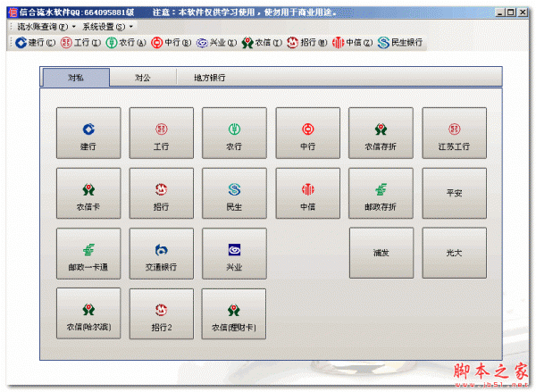Image resolution: width=536 pixels, height=392 pixels.
Task: Minimize the 信合流水软件 window
Action: 500,13
